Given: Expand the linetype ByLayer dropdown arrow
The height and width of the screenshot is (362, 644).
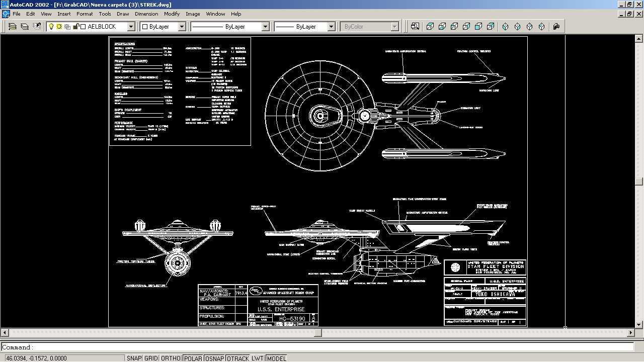Looking at the screenshot, I should pyautogui.click(x=266, y=27).
